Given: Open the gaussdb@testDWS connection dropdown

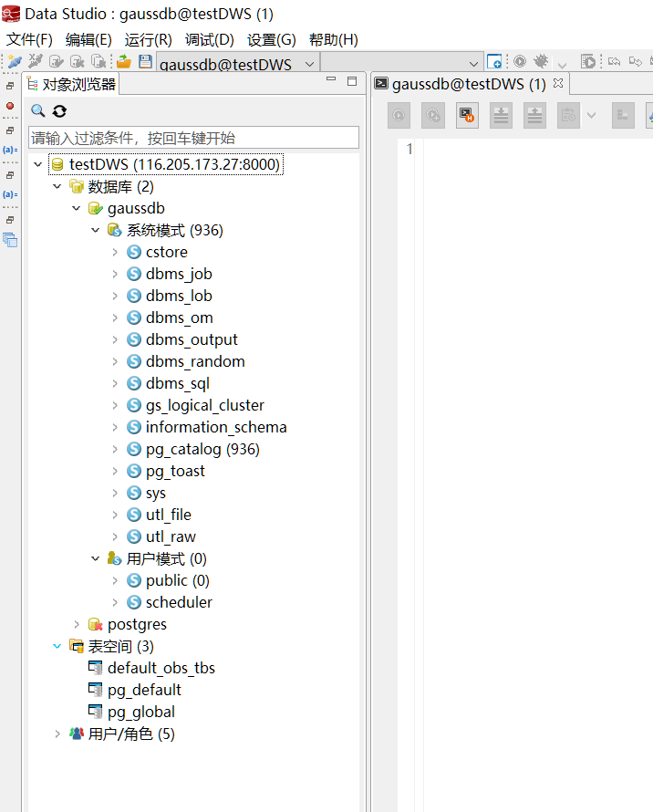Looking at the screenshot, I should 310,64.
